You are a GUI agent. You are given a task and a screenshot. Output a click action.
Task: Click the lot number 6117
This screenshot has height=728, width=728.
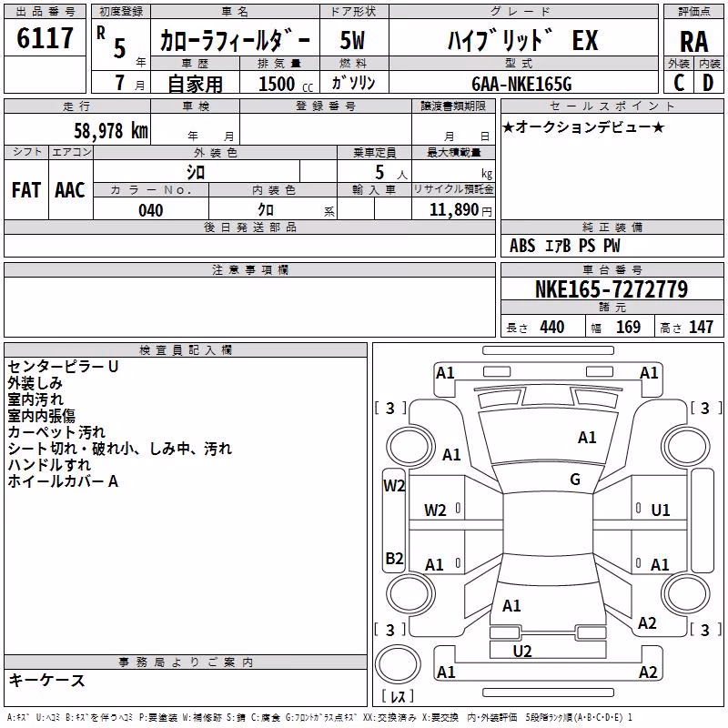tap(45, 38)
